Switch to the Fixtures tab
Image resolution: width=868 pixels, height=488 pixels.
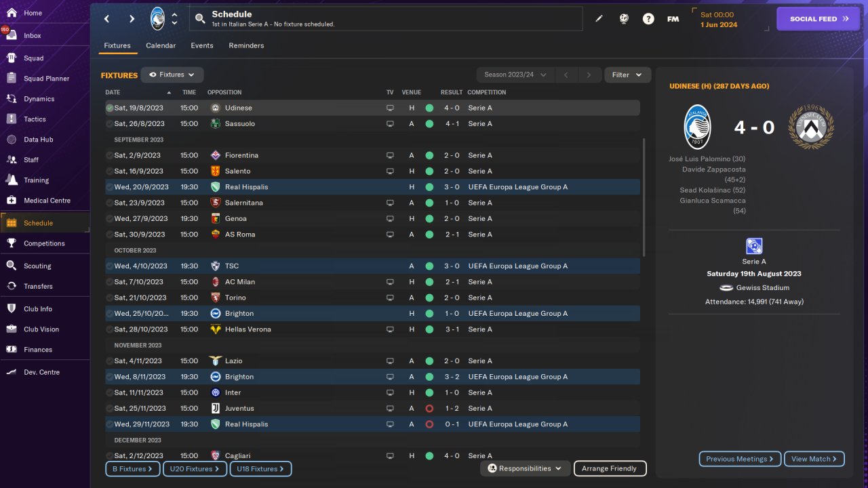point(117,45)
